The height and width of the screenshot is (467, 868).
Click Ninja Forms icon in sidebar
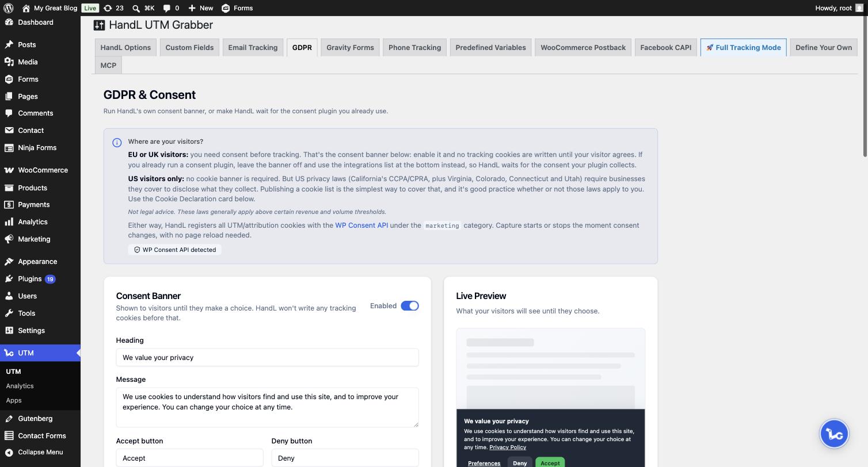click(x=9, y=148)
